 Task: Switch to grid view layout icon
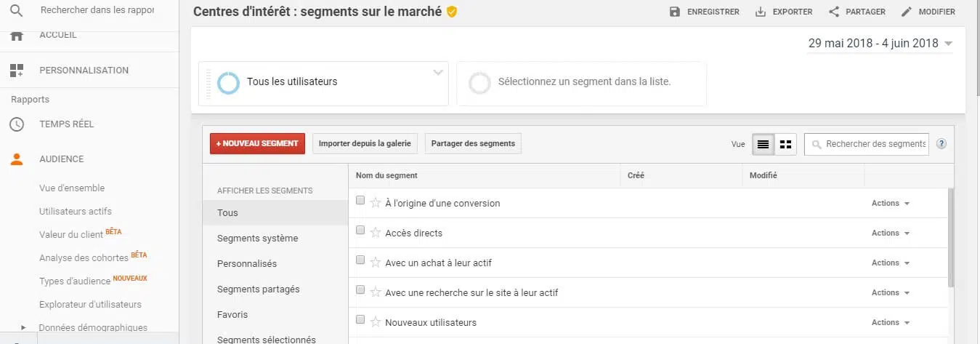click(785, 144)
